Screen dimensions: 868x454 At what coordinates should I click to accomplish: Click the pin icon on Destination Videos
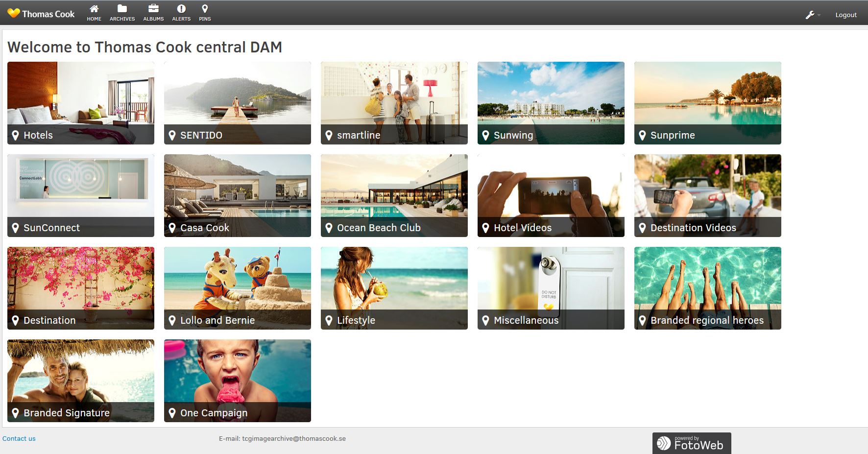coord(642,228)
